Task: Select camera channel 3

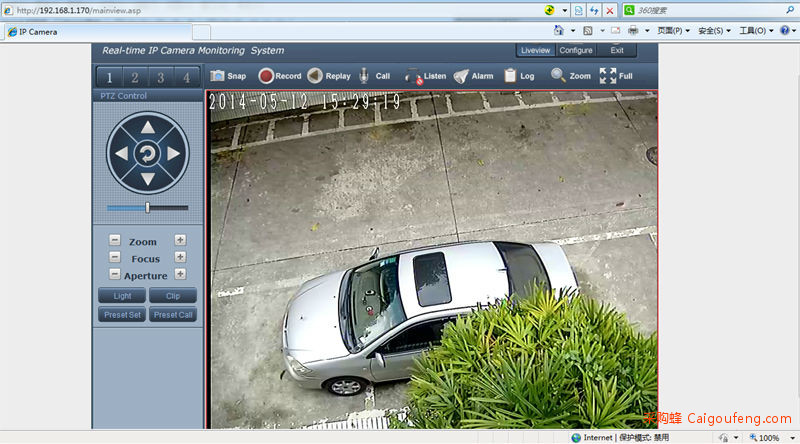Action: point(161,78)
